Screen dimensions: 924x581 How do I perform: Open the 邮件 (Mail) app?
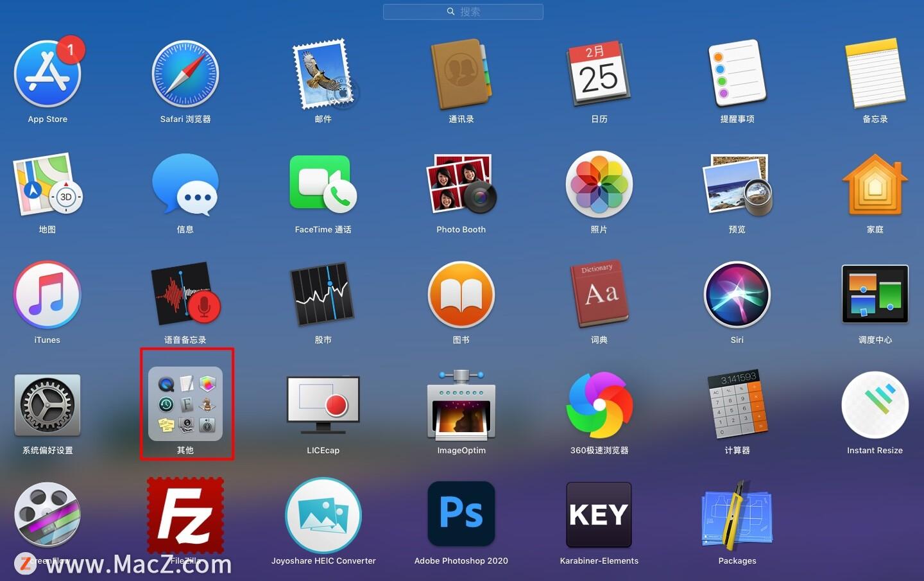click(323, 74)
